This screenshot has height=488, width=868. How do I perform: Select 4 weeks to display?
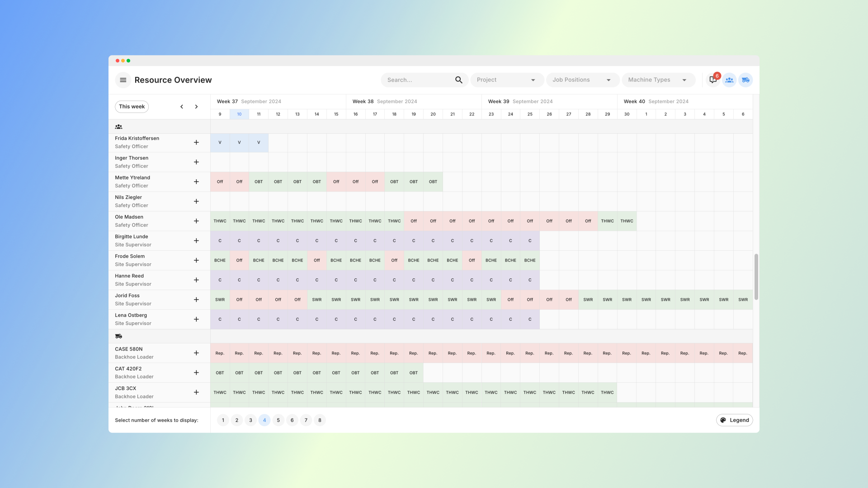pyautogui.click(x=264, y=420)
